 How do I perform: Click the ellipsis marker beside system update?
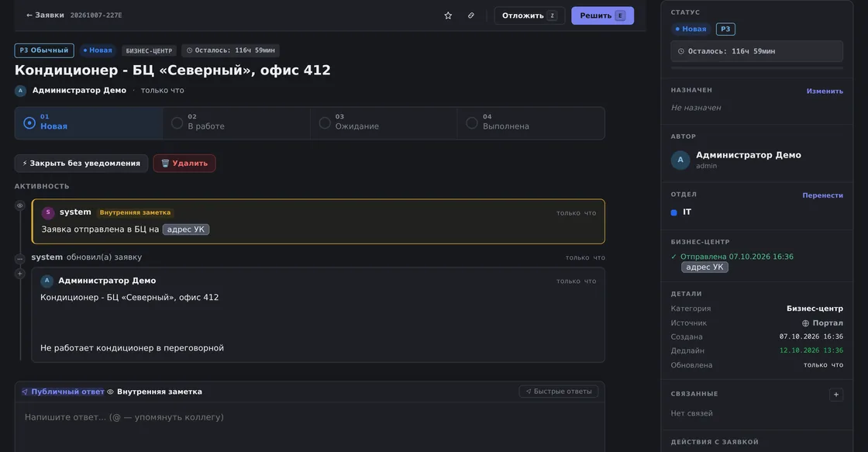20,259
